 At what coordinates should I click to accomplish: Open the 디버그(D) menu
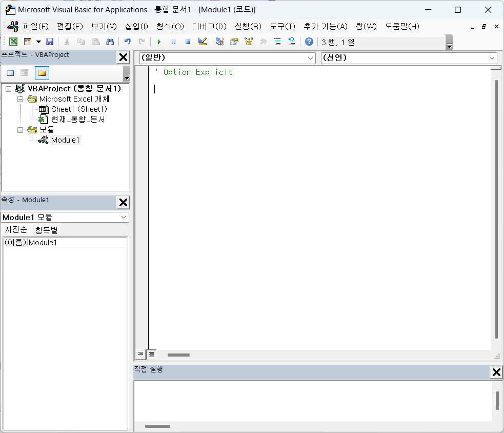pos(209,26)
